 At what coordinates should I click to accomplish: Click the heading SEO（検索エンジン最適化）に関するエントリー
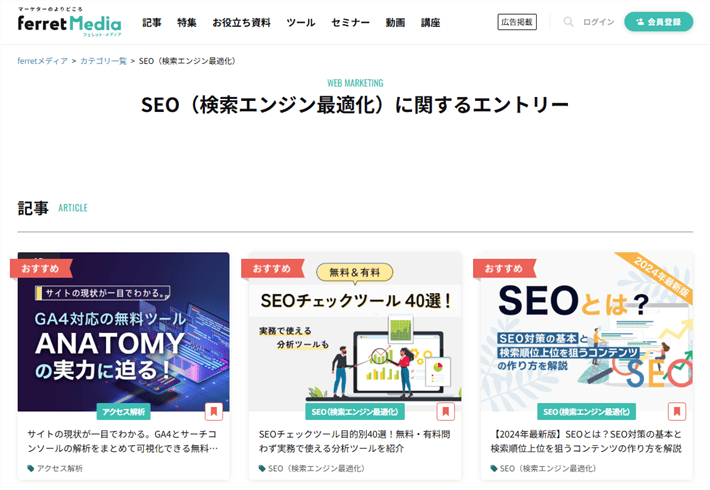pyautogui.click(x=355, y=105)
